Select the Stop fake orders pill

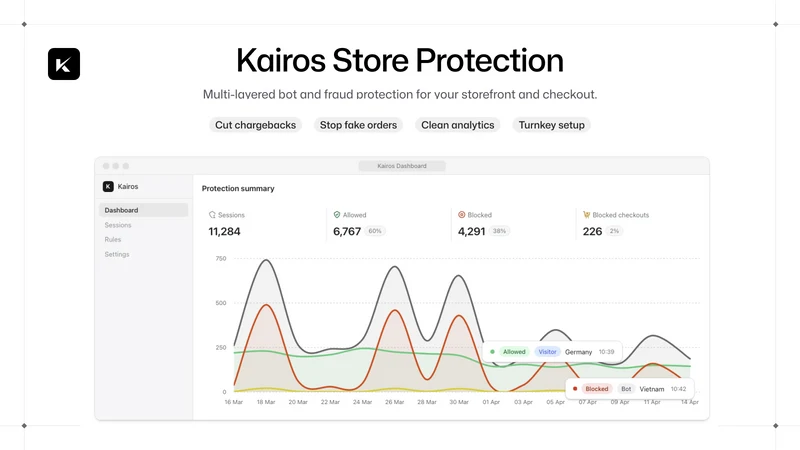click(x=358, y=125)
